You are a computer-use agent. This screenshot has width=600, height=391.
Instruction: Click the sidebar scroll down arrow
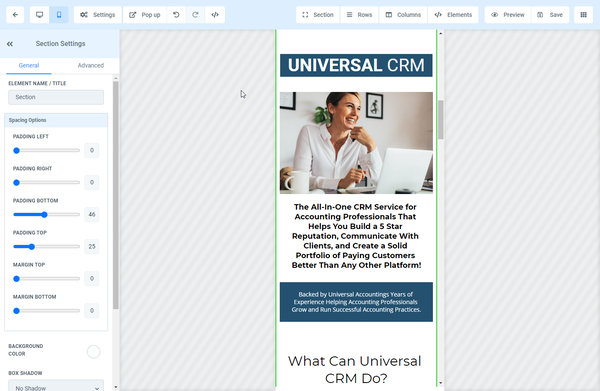click(x=116, y=387)
